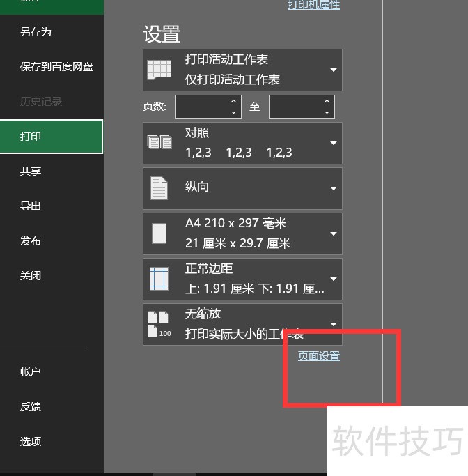Viewport: 468px width, 476px height.
Task: Open the 打印活动工作表 dropdown
Action: 242,70
